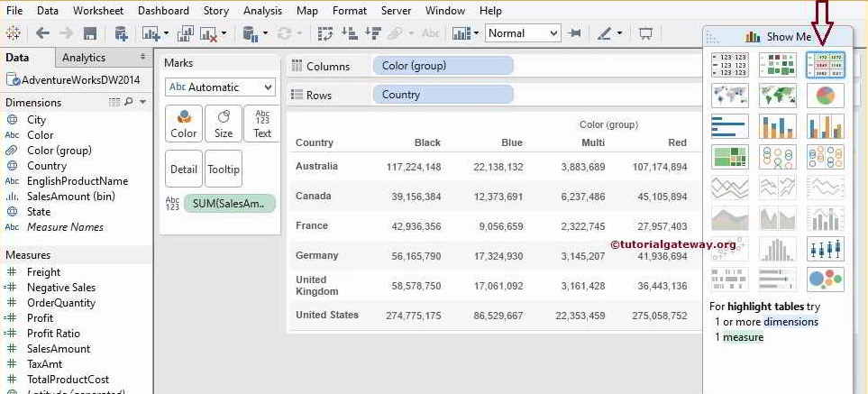Open the Data pane tab options arrow
This screenshot has height=394, width=868.
coord(142,57)
